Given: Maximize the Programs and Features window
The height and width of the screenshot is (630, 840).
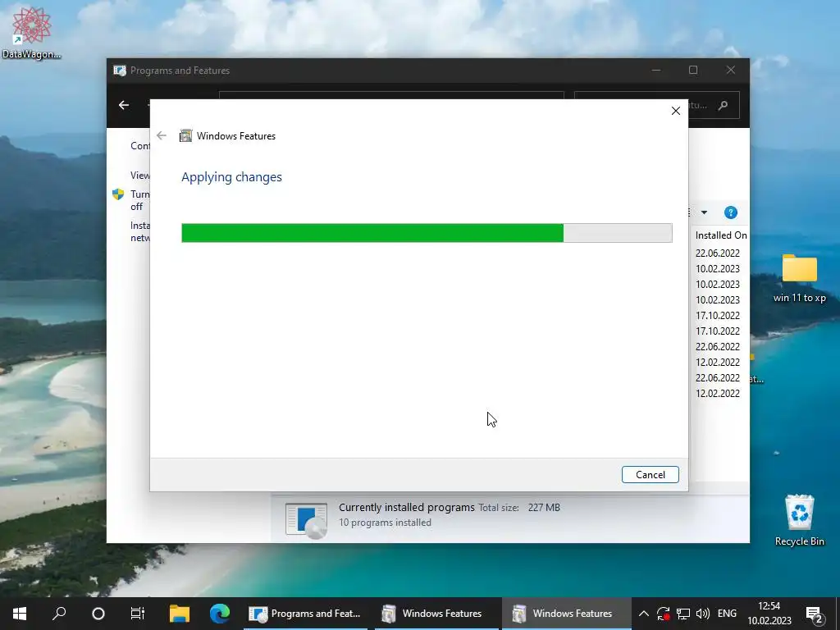Looking at the screenshot, I should pyautogui.click(x=692, y=71).
